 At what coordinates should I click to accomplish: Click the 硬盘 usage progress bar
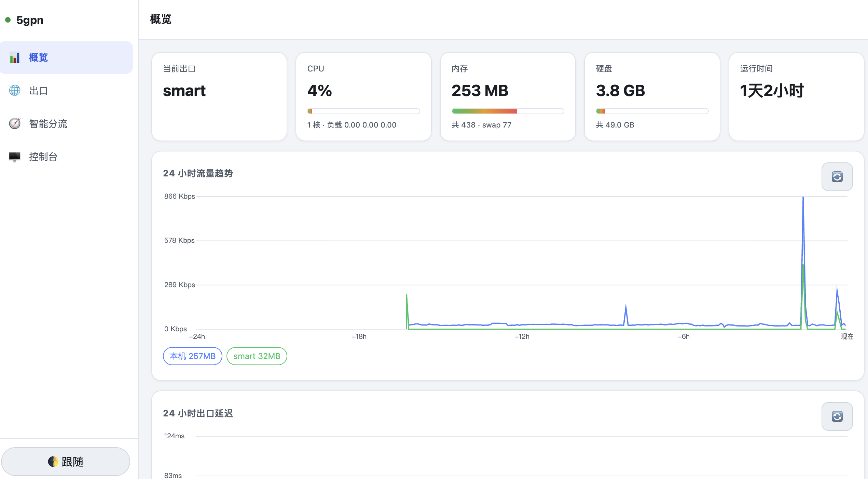coord(652,111)
